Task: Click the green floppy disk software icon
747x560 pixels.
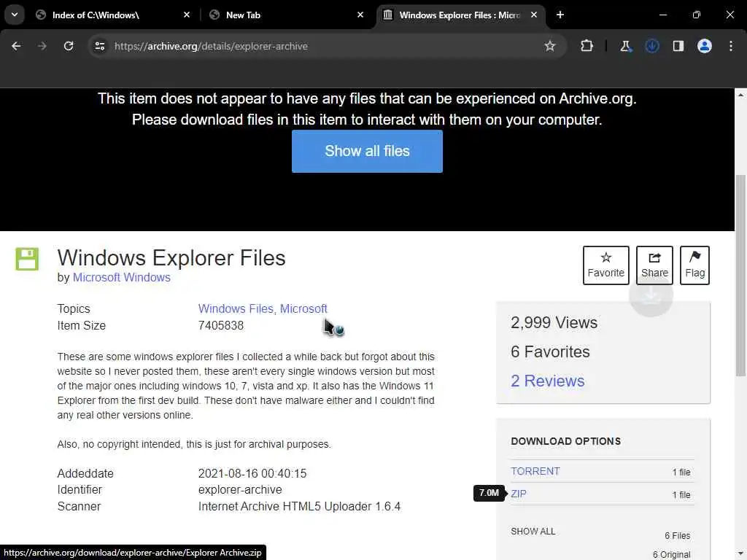Action: (27, 260)
